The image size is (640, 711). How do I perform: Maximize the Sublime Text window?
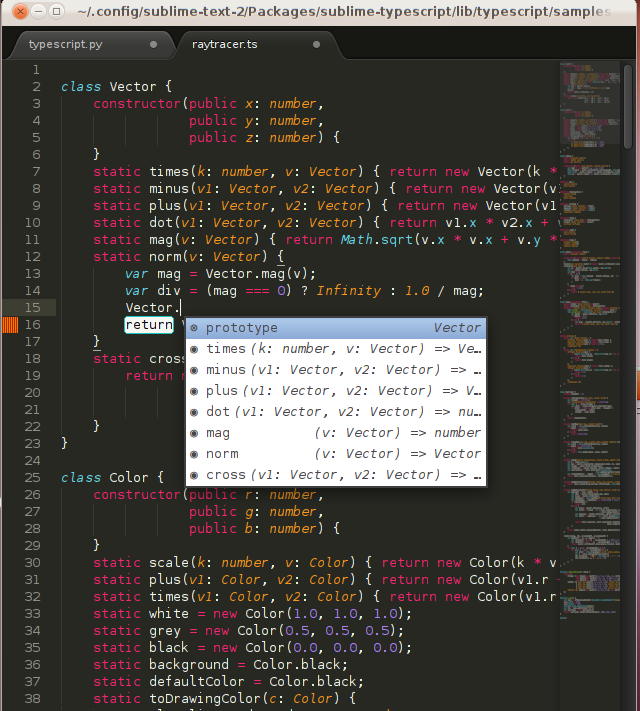coord(57,11)
